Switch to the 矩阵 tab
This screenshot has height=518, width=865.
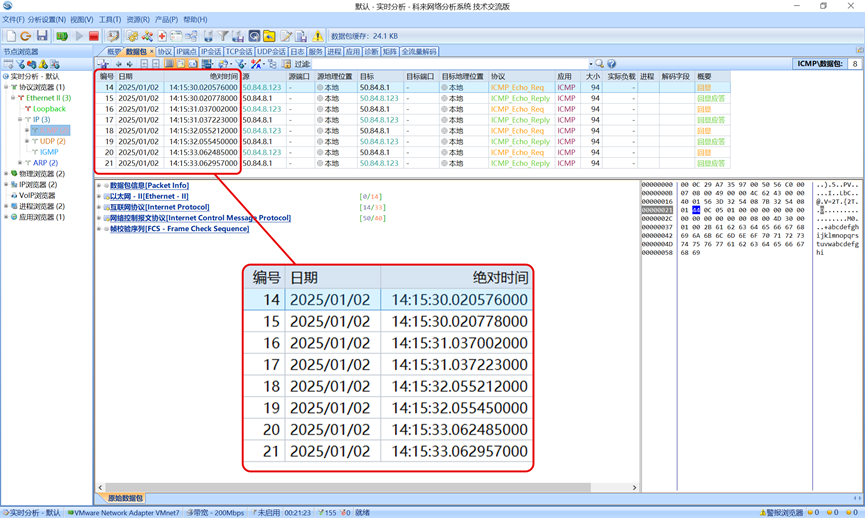389,51
